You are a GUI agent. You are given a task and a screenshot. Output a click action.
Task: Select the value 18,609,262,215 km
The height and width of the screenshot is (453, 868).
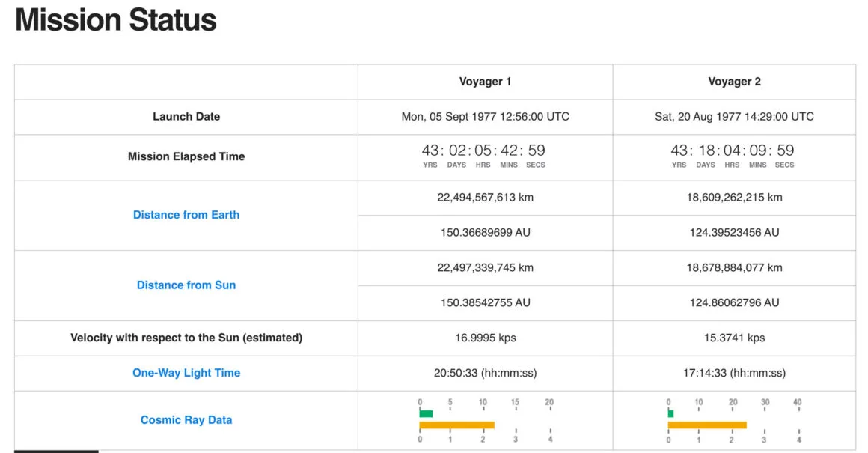pyautogui.click(x=734, y=198)
